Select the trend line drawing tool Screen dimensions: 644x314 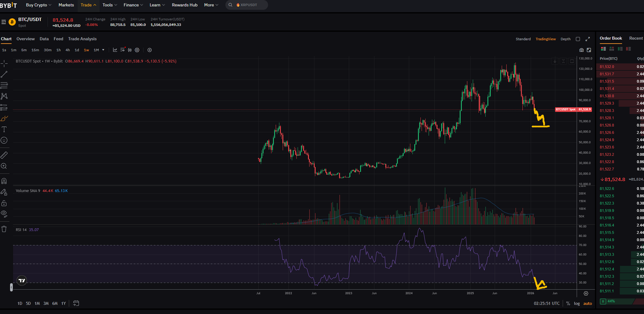click(x=4, y=74)
